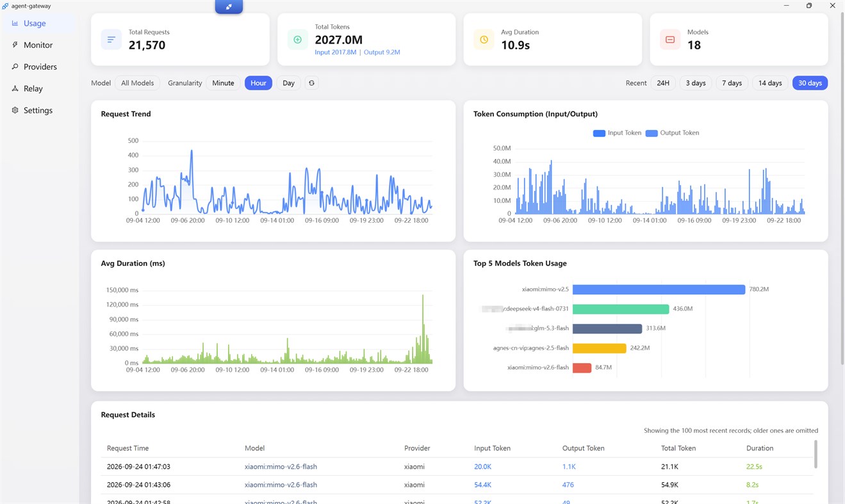Click the Avg Duration clock icon
The image size is (845, 504).
click(484, 40)
